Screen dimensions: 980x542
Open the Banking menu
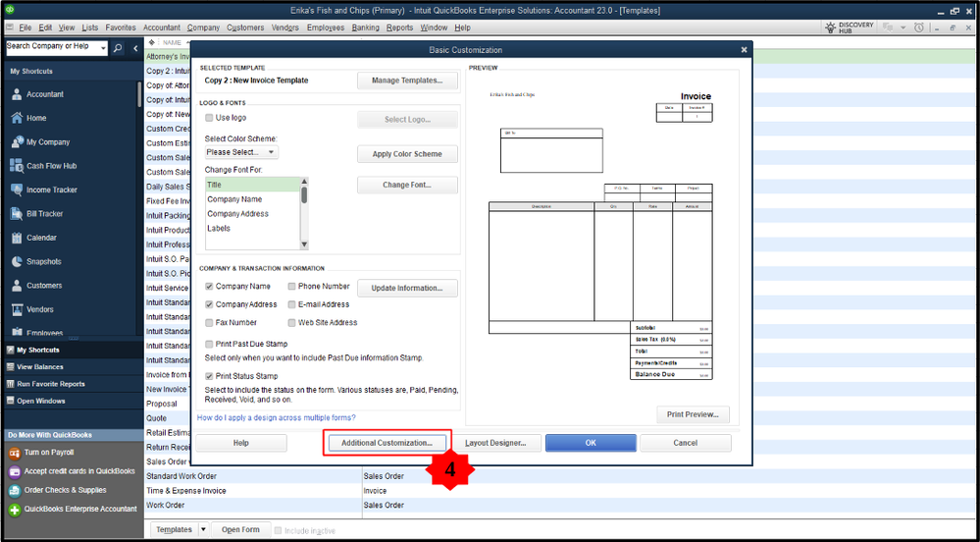tap(366, 27)
